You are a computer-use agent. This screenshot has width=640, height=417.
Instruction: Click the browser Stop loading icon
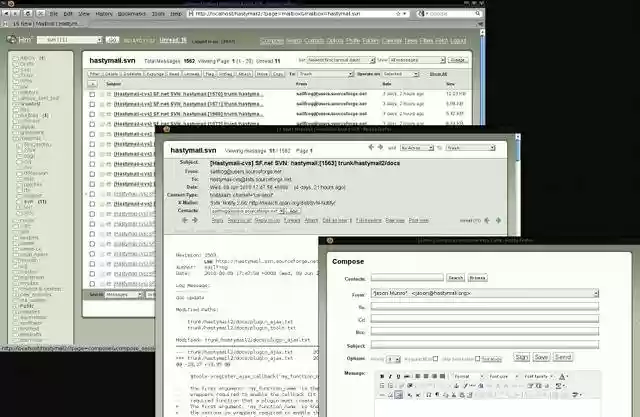(40, 13)
